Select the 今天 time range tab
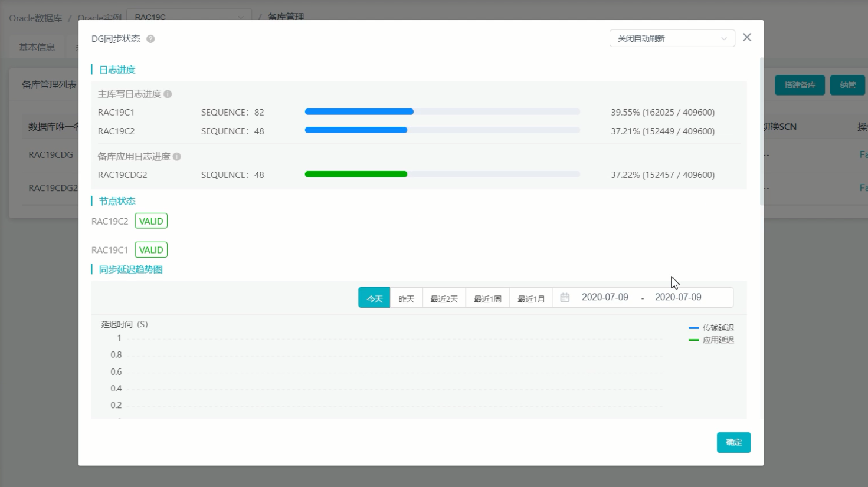 (374, 298)
